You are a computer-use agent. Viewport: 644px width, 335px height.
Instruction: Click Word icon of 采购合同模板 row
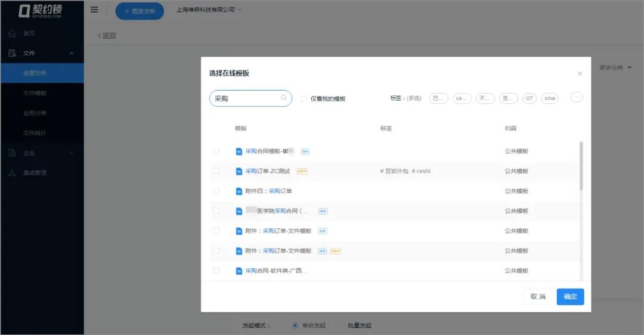click(239, 151)
